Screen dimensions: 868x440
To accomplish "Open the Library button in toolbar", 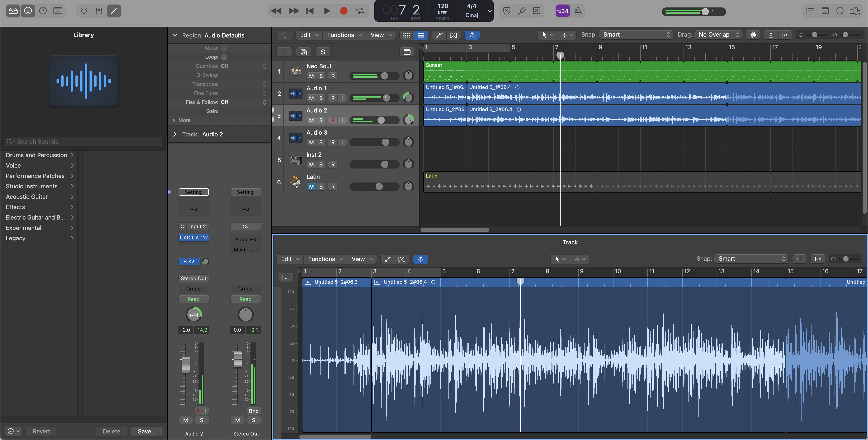I will [x=13, y=11].
